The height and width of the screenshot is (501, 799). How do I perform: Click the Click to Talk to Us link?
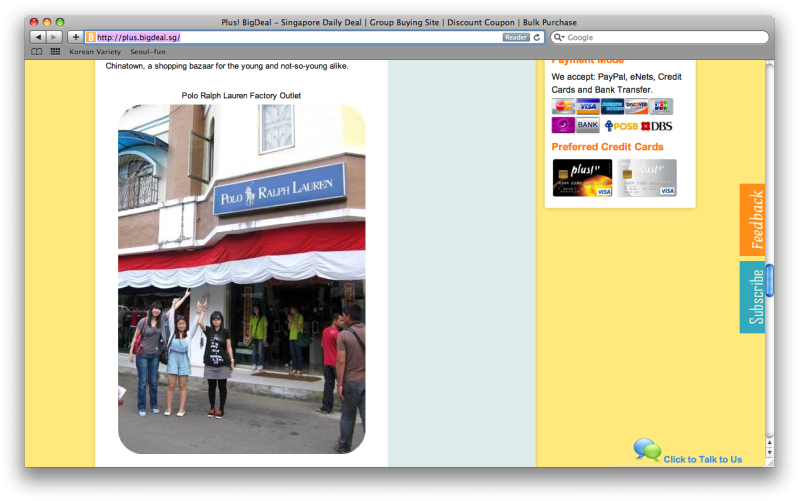[x=702, y=459]
